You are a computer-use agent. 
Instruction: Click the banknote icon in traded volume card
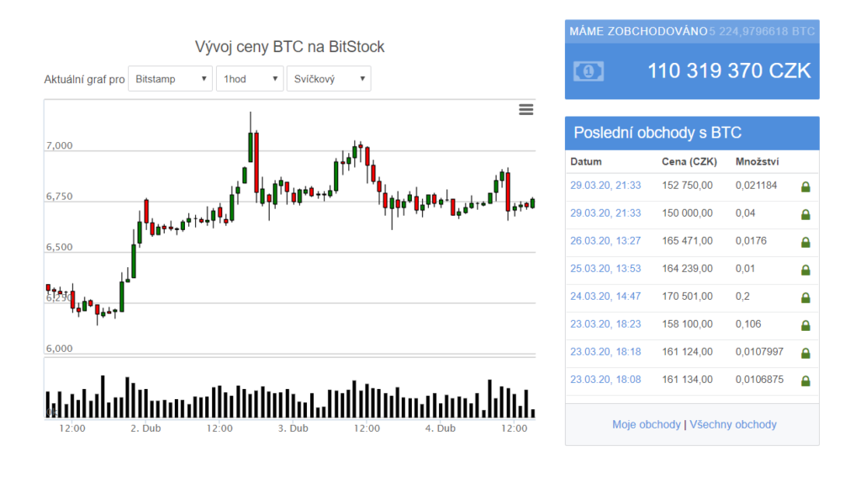[588, 71]
